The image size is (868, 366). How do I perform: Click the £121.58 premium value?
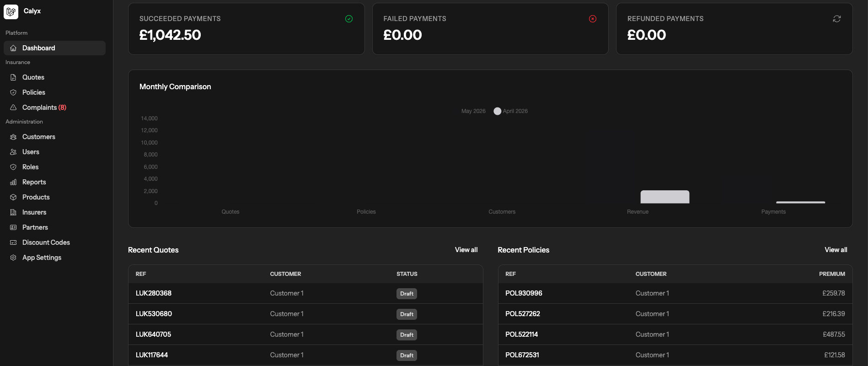point(835,355)
